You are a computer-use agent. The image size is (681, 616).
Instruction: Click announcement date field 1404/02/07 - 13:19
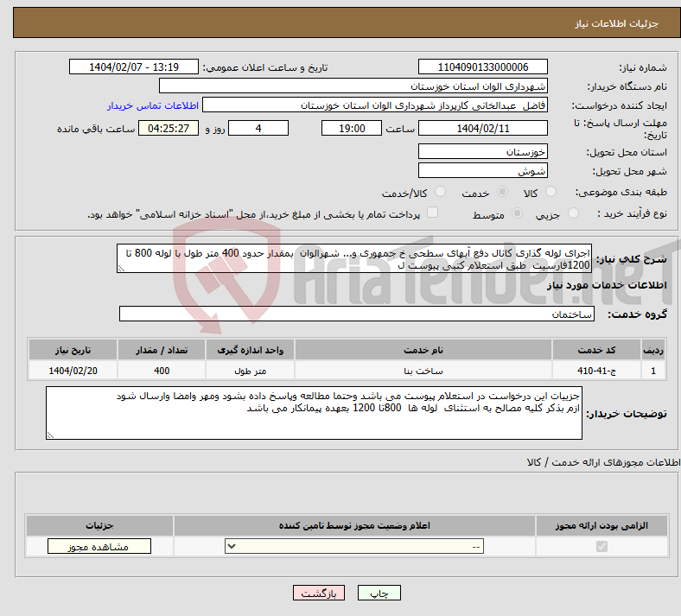pyautogui.click(x=134, y=67)
